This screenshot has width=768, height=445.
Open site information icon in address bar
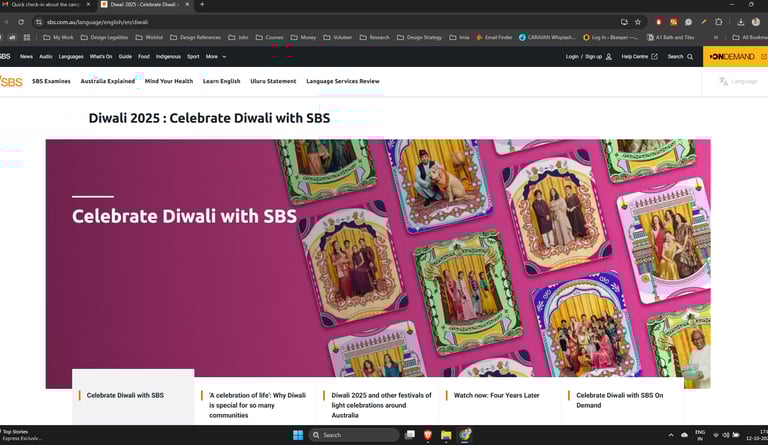pyautogui.click(x=39, y=22)
